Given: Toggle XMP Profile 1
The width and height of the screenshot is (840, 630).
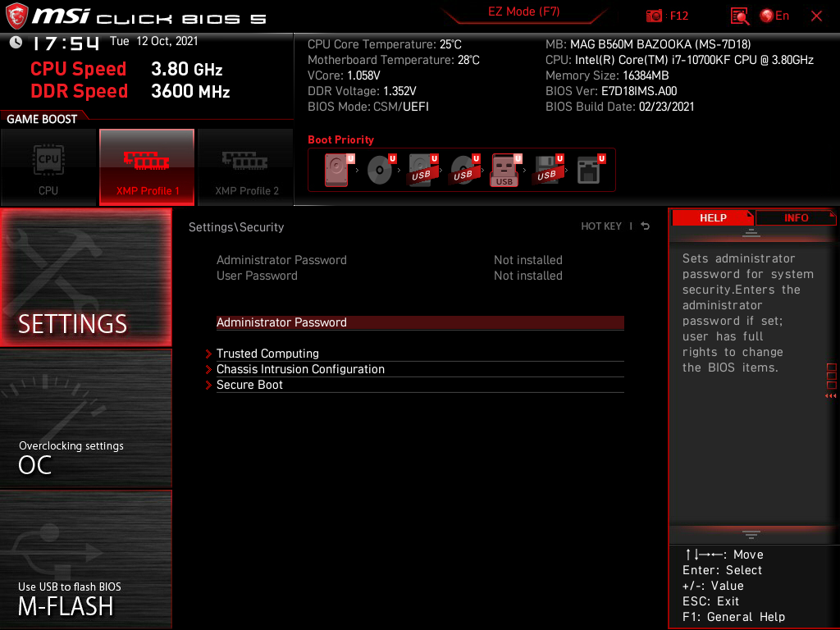Looking at the screenshot, I should (147, 167).
